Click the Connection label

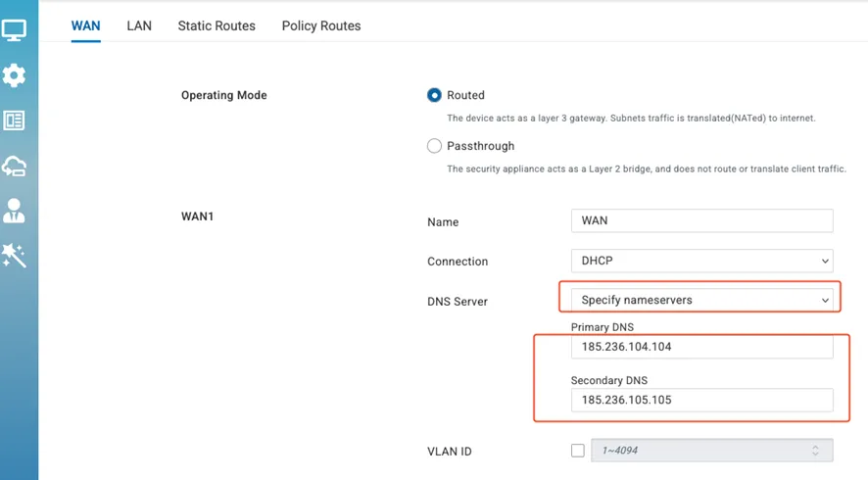click(458, 262)
